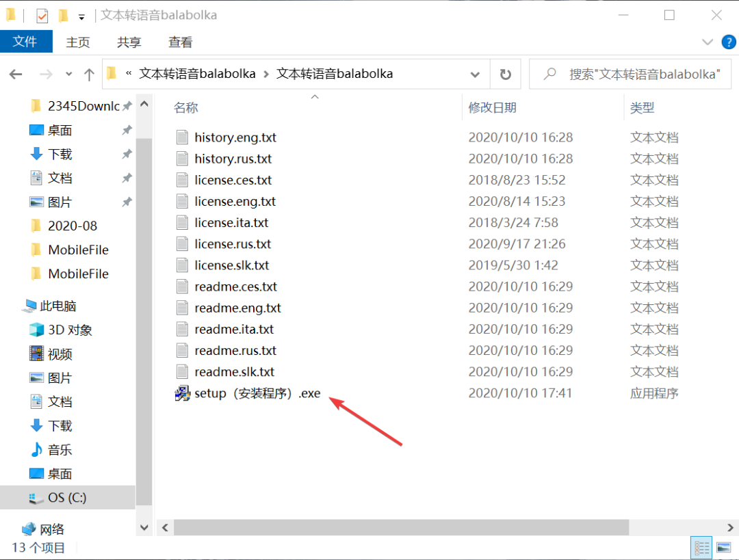
Task: Open the 2020-08 folder in sidebar
Action: point(72,226)
